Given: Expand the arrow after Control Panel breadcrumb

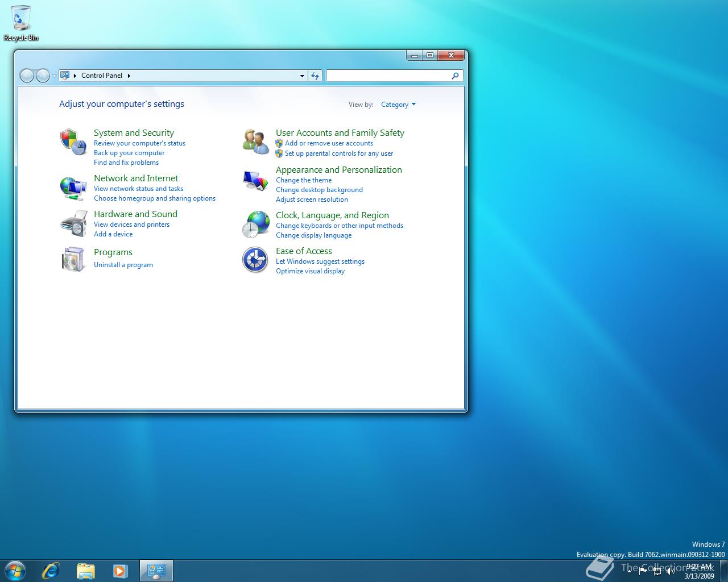Looking at the screenshot, I should click(x=129, y=76).
